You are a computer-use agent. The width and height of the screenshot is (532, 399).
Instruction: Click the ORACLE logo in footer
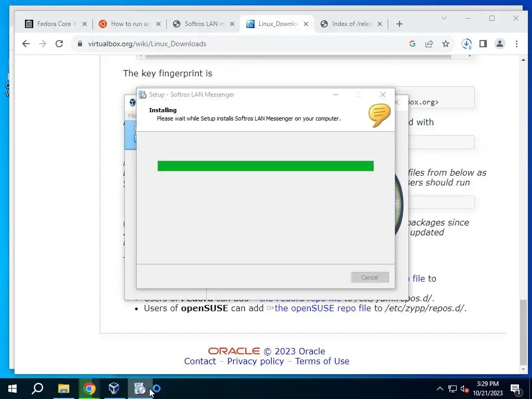(234, 351)
